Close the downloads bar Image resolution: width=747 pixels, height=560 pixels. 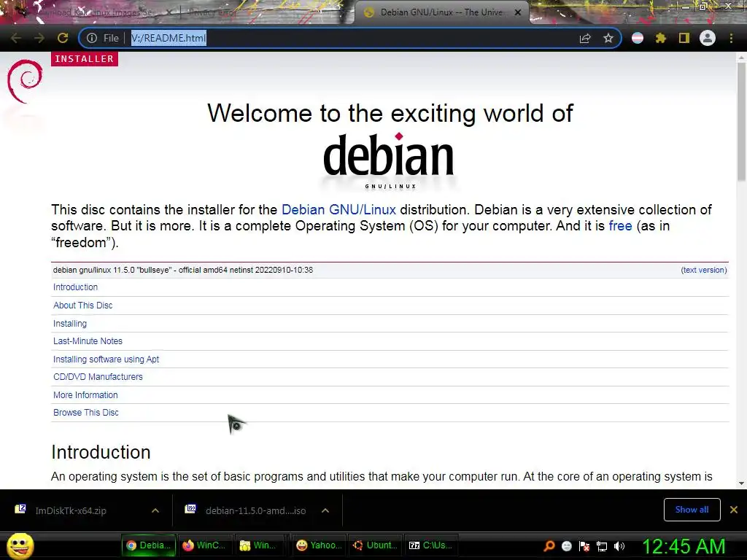click(734, 510)
